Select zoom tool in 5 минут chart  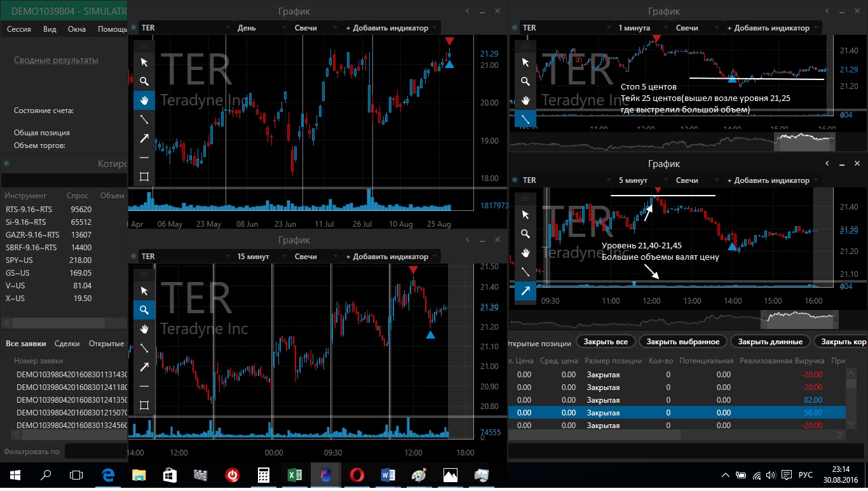[x=526, y=234]
